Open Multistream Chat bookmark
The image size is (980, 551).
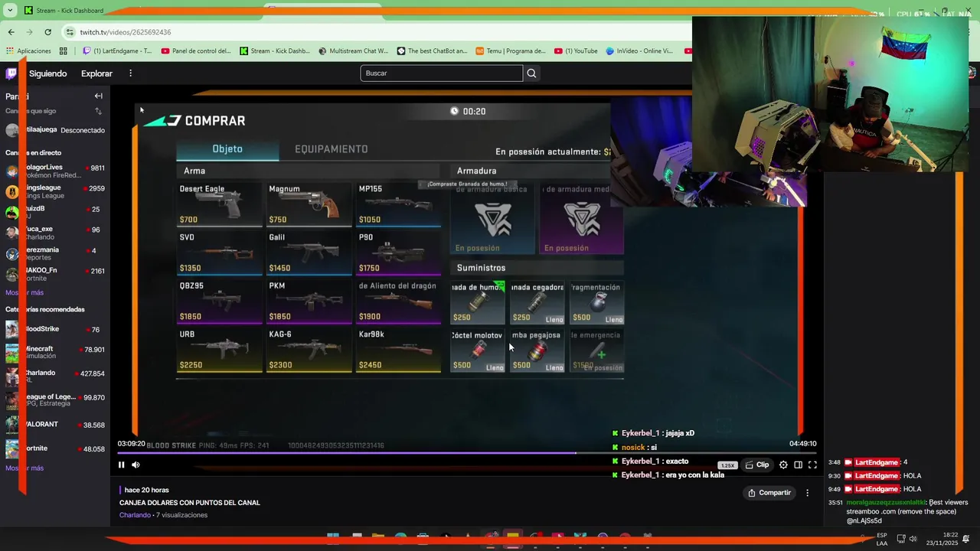354,51
